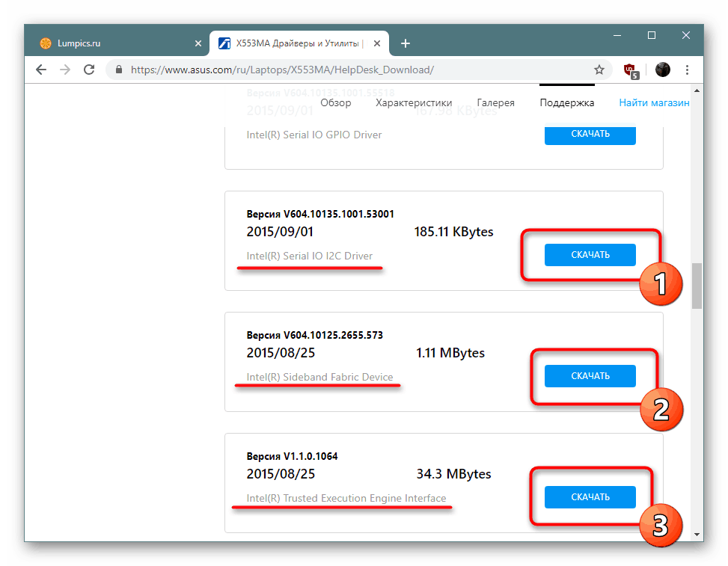Reload the ASUS support page
The image size is (728, 566).
tap(89, 70)
